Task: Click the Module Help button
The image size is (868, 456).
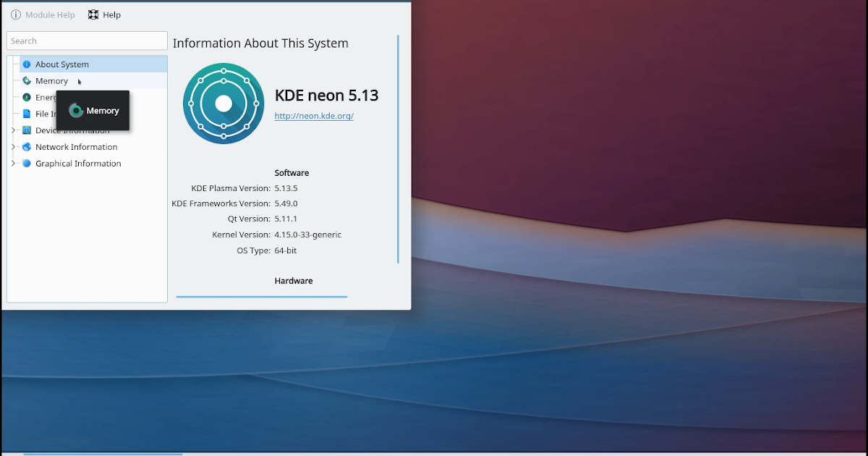Action: (x=43, y=14)
